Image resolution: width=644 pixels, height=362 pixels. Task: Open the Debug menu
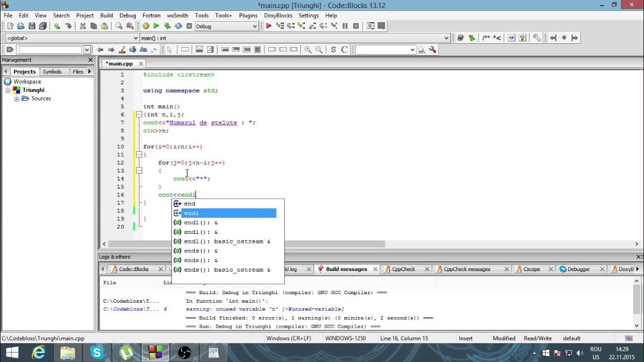point(128,16)
